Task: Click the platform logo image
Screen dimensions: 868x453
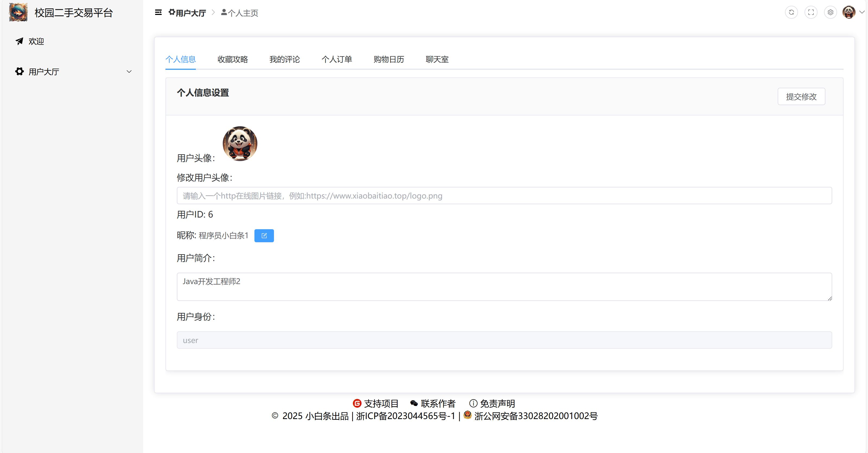Action: (x=18, y=12)
